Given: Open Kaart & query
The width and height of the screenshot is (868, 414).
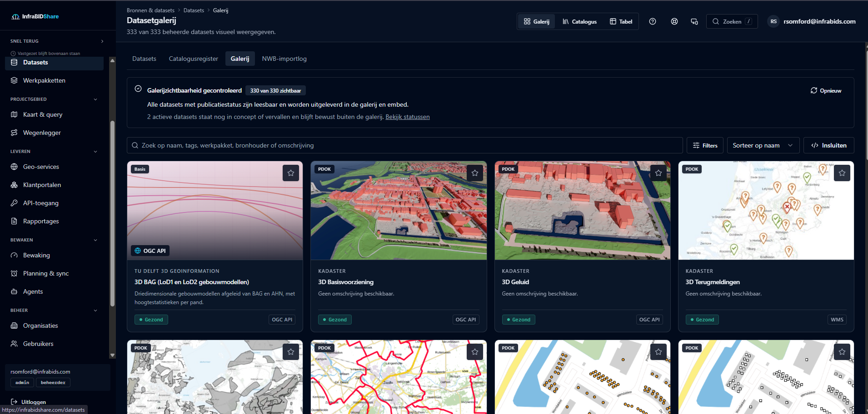Looking at the screenshot, I should point(54,114).
